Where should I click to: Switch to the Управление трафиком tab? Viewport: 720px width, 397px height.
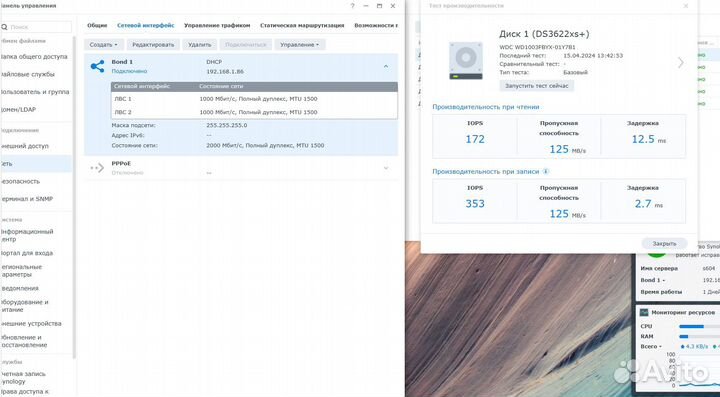pos(217,26)
